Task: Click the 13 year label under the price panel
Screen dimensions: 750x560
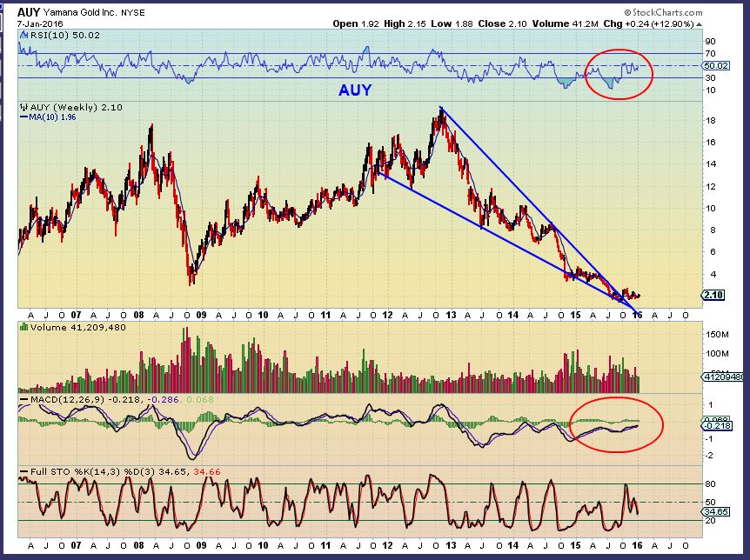Action: pos(451,315)
